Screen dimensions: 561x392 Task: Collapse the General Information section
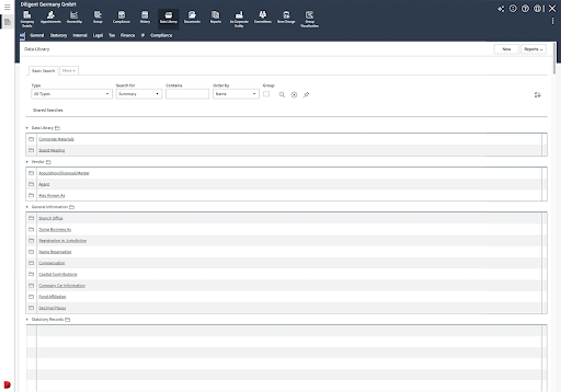coord(27,207)
